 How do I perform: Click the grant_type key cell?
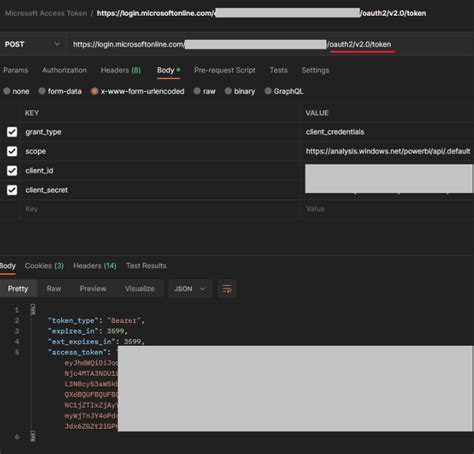(x=161, y=132)
